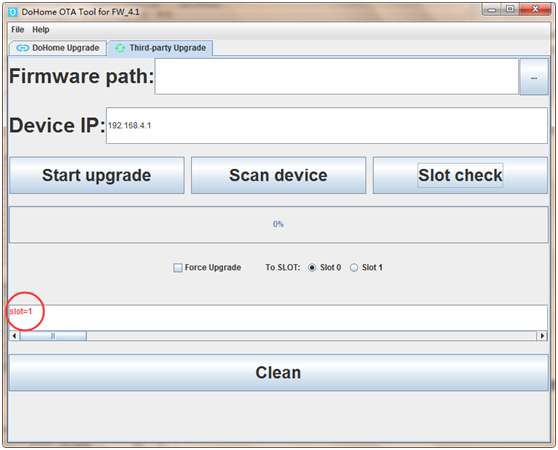Click the horizontal scrollbar thumb in log area

pos(53,336)
